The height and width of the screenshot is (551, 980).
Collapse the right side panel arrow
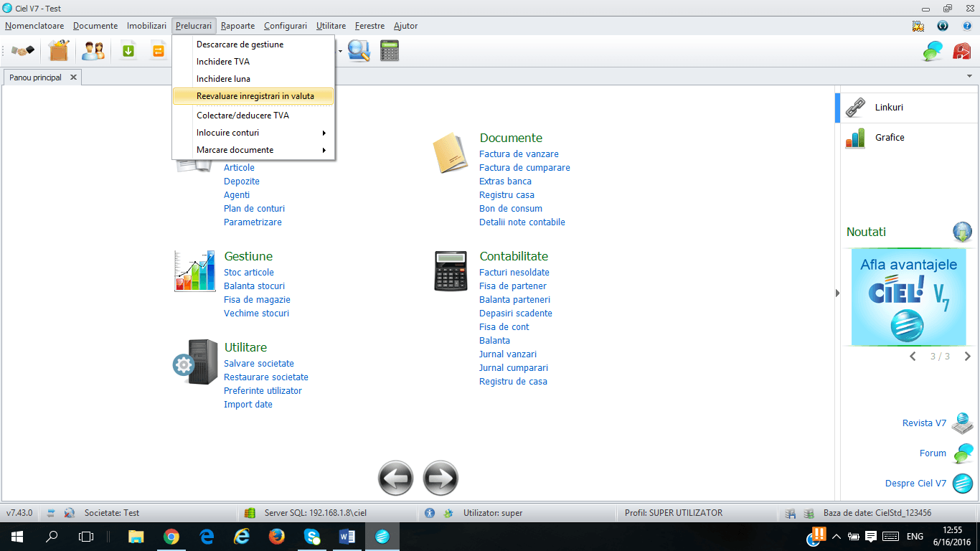[837, 293]
